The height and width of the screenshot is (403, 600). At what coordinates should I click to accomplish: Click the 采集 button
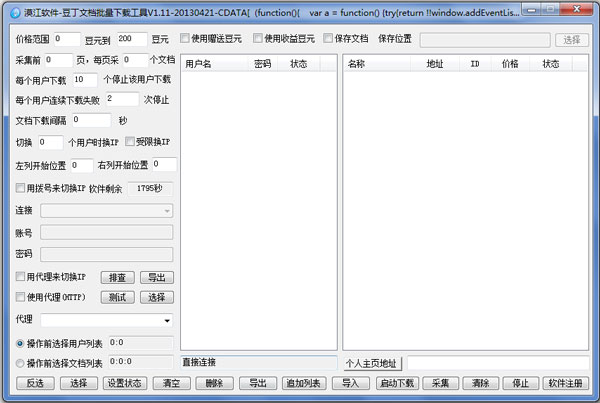(440, 383)
